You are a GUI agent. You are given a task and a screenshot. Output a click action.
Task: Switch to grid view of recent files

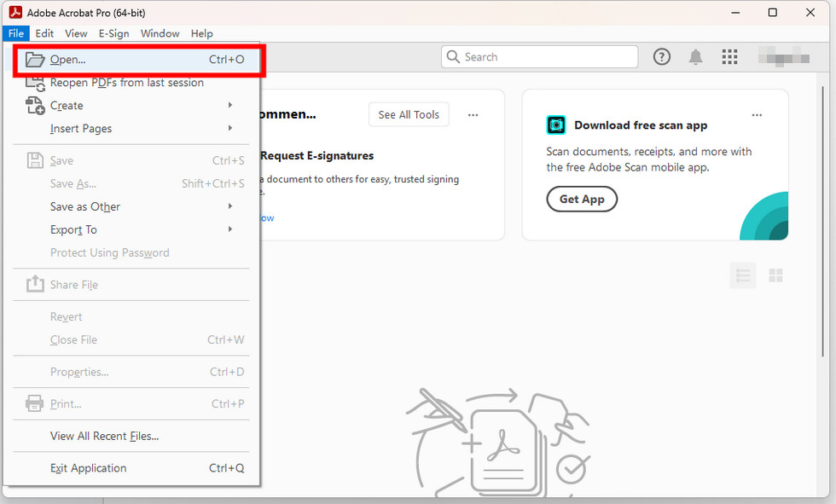tap(775, 275)
